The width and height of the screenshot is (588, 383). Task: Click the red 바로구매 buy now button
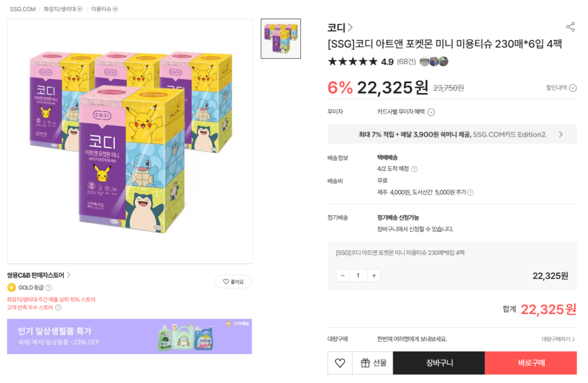(531, 363)
